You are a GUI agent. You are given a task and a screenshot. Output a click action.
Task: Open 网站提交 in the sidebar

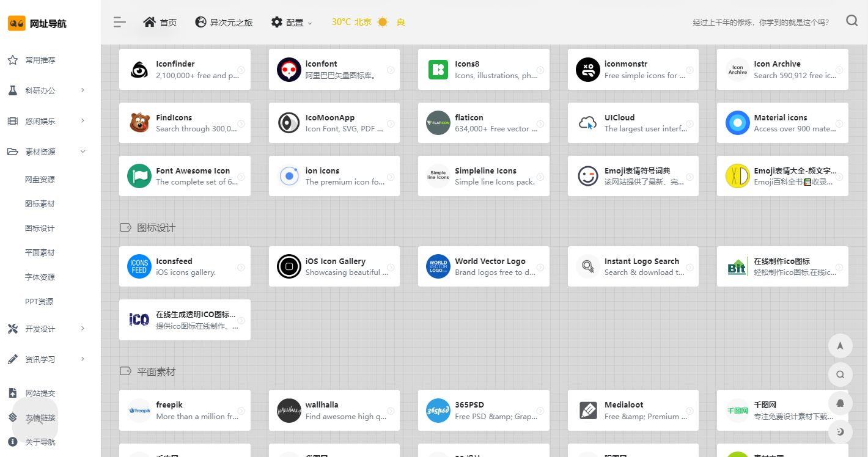click(x=40, y=393)
